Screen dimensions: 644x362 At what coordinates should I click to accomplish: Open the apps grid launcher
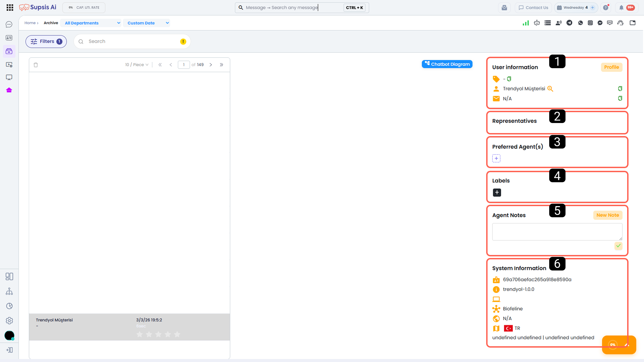[x=10, y=8]
